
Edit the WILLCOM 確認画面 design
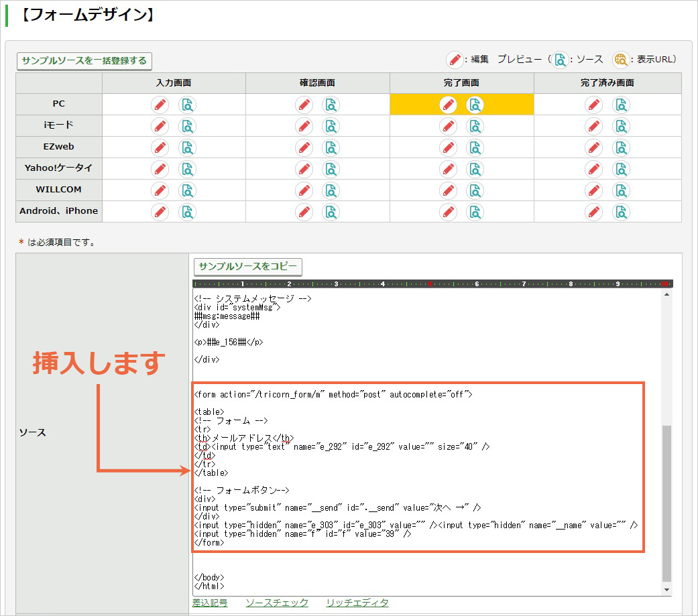(304, 190)
